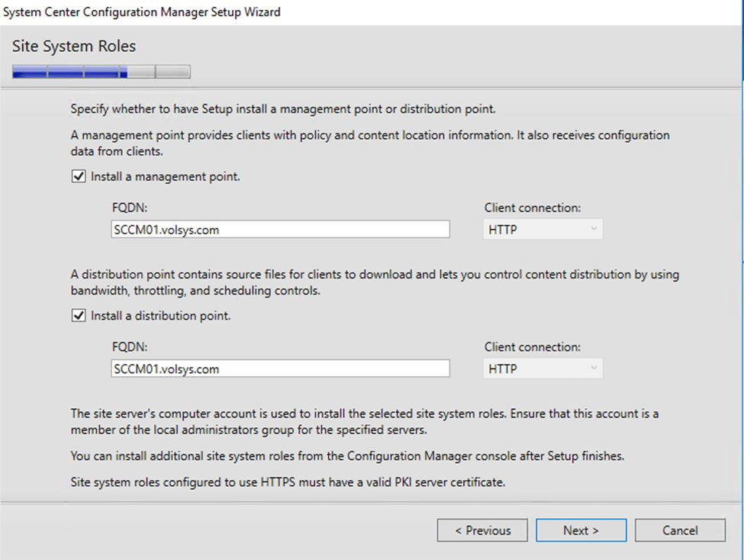Image resolution: width=744 pixels, height=560 pixels.
Task: Click the wizard progress bar under the heading
Action: (101, 73)
